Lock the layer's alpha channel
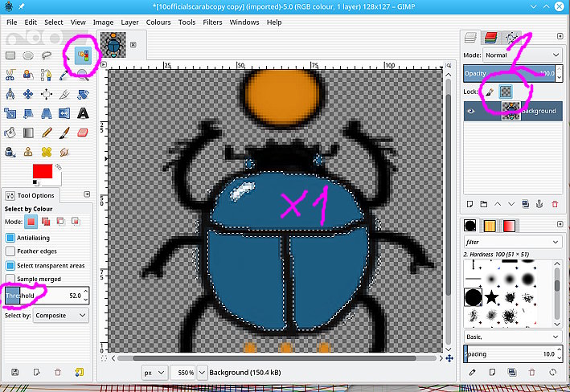Image resolution: width=570 pixels, height=392 pixels. pos(506,92)
